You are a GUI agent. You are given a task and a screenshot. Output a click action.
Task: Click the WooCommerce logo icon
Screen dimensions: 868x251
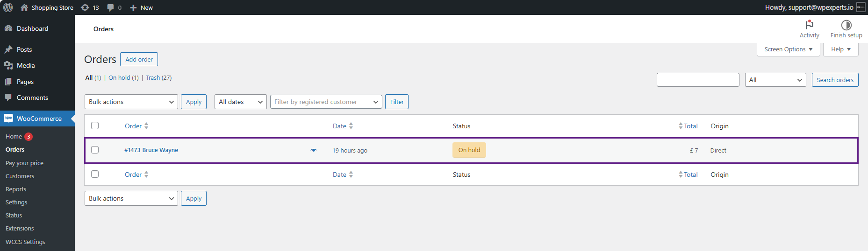(x=8, y=119)
